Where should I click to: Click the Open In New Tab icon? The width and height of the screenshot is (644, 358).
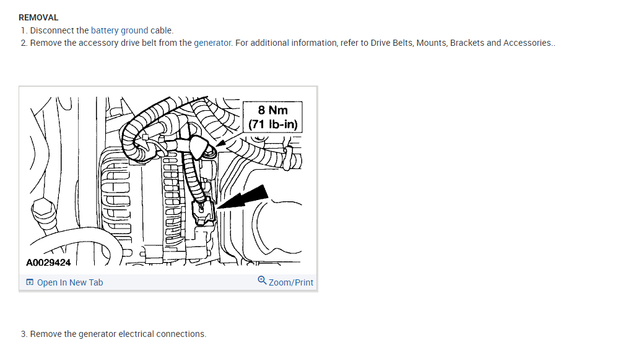pos(30,282)
